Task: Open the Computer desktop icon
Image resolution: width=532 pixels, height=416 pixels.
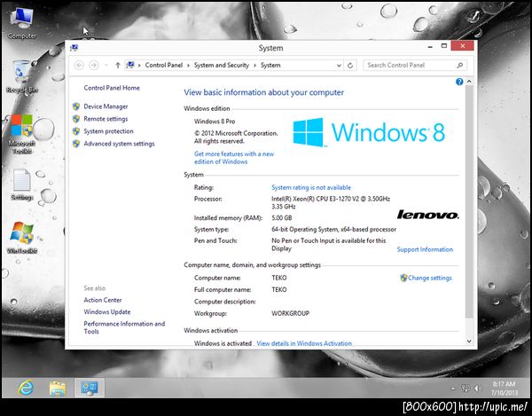Action: coord(21,23)
